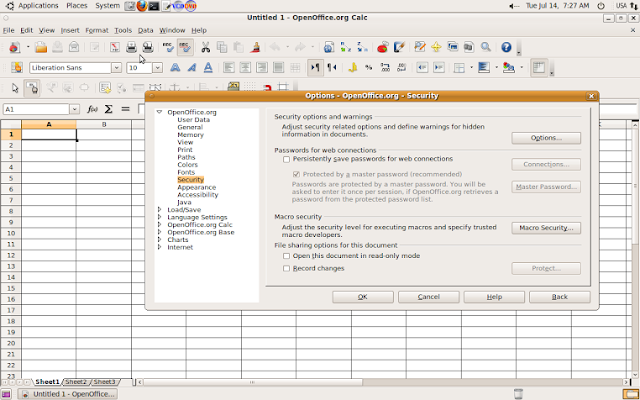
Task: Check the Record changes checkbox
Action: click(287, 268)
